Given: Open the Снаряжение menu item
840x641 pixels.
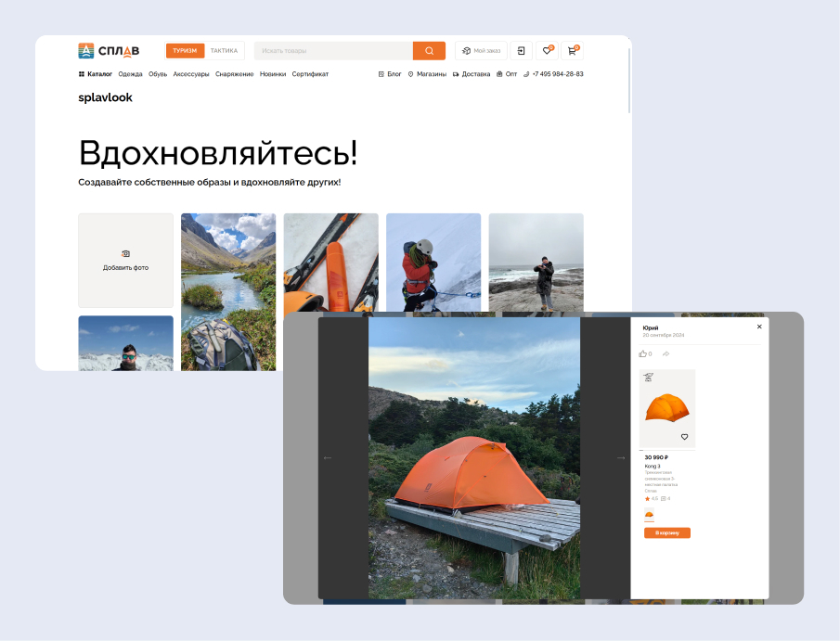Looking at the screenshot, I should (x=235, y=74).
